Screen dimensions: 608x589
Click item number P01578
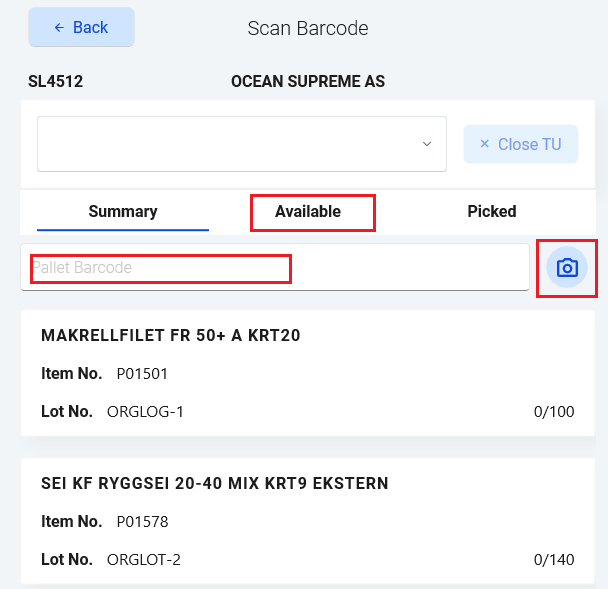(142, 522)
